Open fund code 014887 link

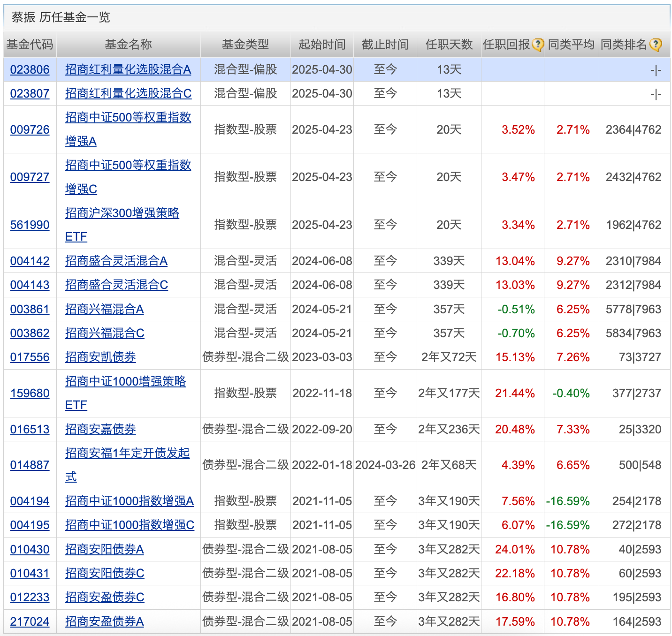coord(30,465)
